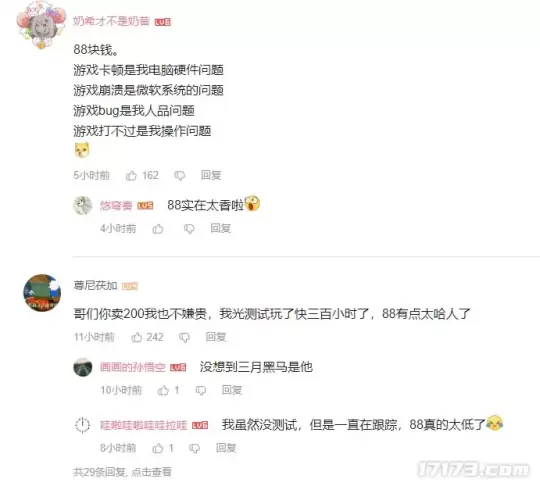Image resolution: width=540 pixels, height=486 pixels.
Task: Like the reply '88实在太香啦'
Action: pos(158,228)
